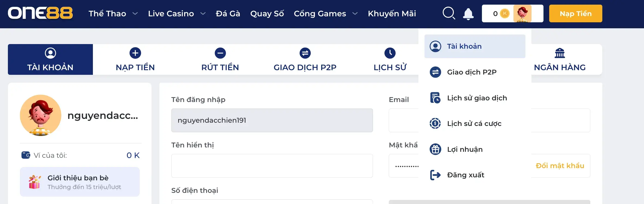
Task: Click the Đăng xuất logout icon
Action: point(435,175)
